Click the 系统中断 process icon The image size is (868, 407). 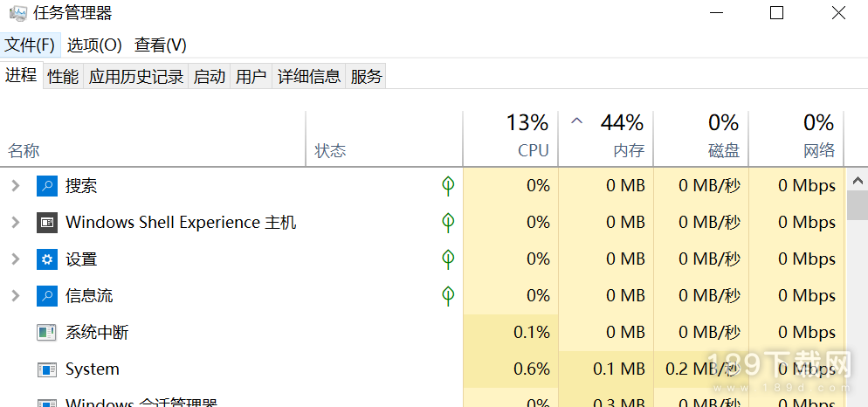pyautogui.click(x=46, y=333)
